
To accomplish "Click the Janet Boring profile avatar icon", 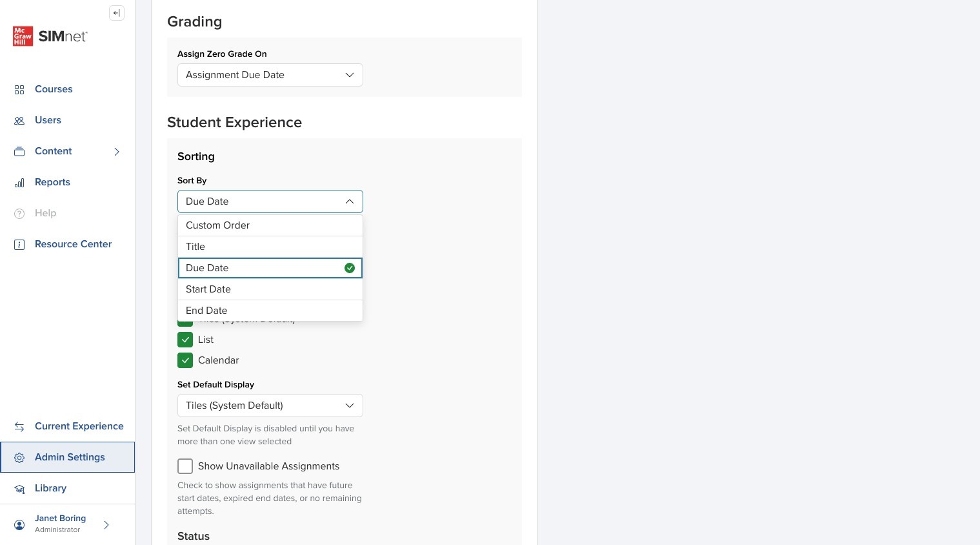I will (x=19, y=525).
